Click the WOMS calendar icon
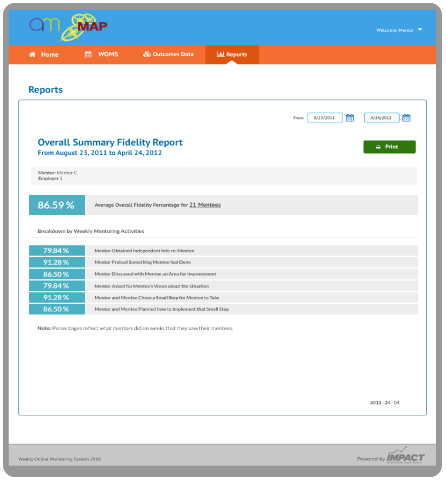 (88, 54)
